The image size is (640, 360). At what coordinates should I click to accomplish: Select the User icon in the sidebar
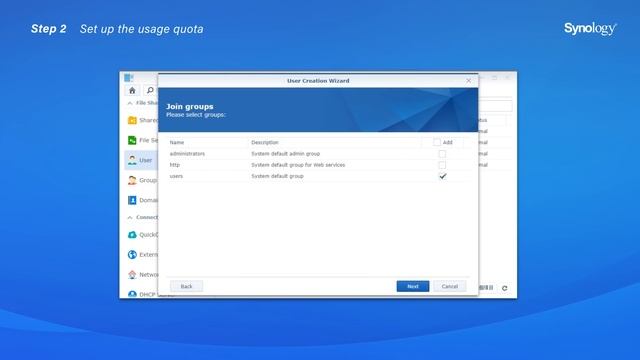coord(132,160)
